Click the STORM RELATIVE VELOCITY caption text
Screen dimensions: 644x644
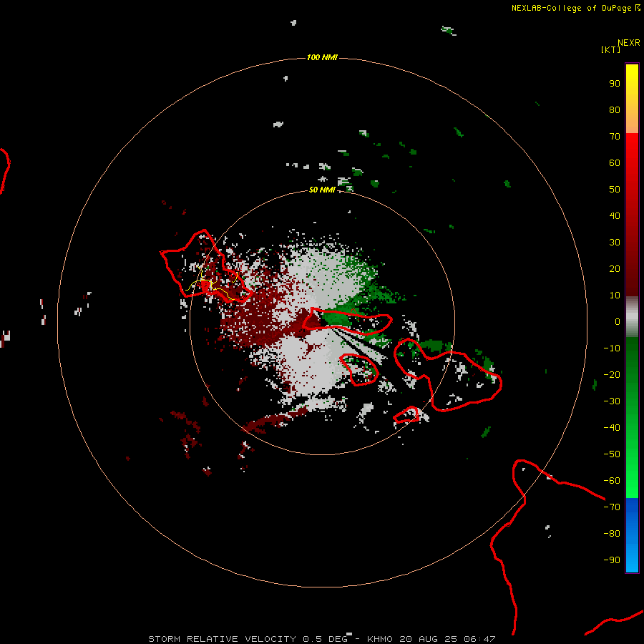point(223,639)
